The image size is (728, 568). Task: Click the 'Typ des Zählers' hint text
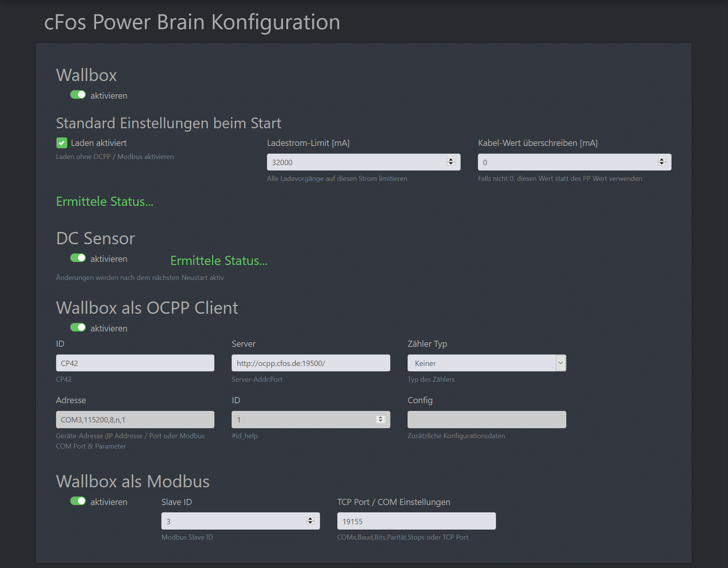pos(431,379)
